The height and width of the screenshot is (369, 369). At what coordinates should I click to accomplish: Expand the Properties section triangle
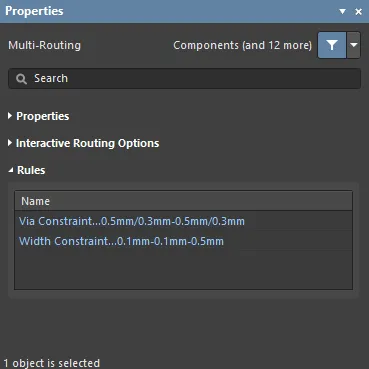click(x=10, y=116)
